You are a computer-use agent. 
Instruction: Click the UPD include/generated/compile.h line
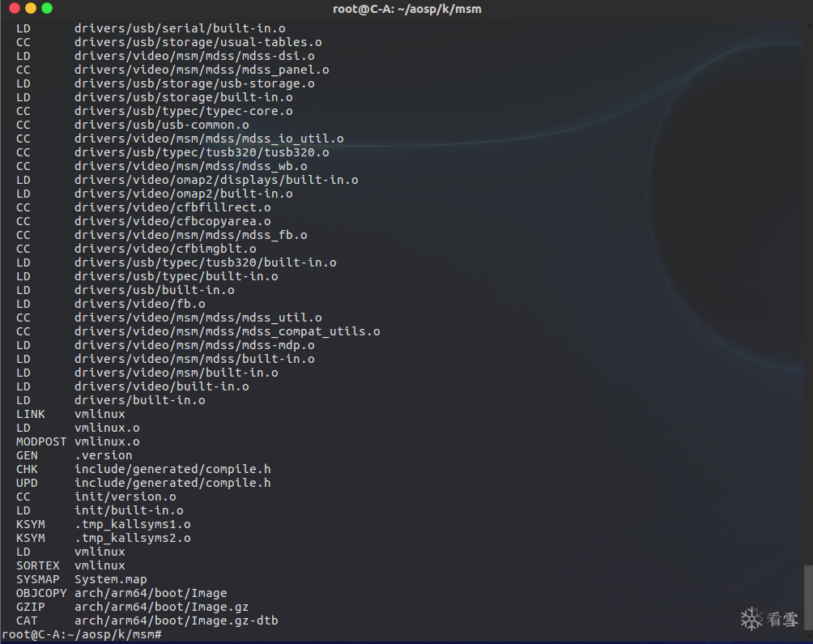point(143,483)
